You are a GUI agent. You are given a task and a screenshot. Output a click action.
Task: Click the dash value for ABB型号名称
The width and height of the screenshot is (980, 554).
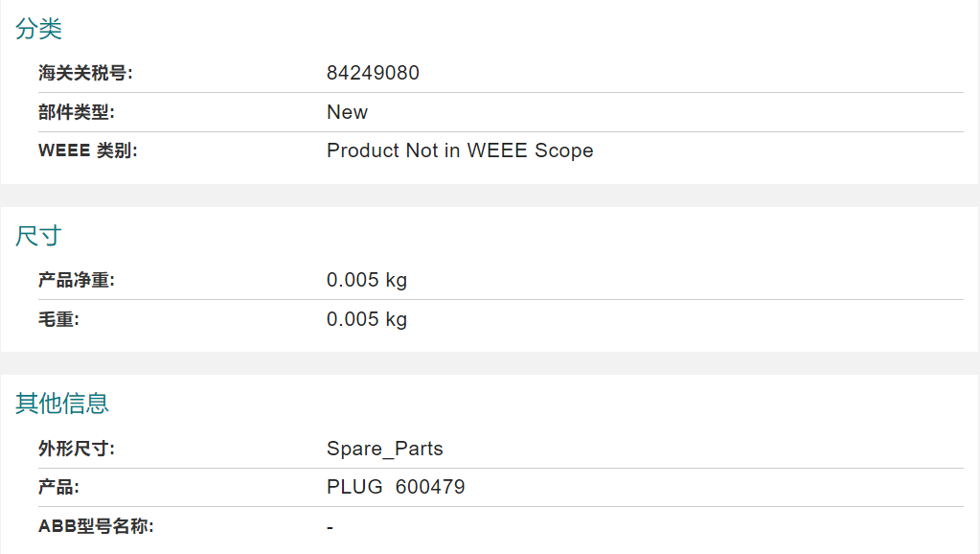[x=330, y=528]
